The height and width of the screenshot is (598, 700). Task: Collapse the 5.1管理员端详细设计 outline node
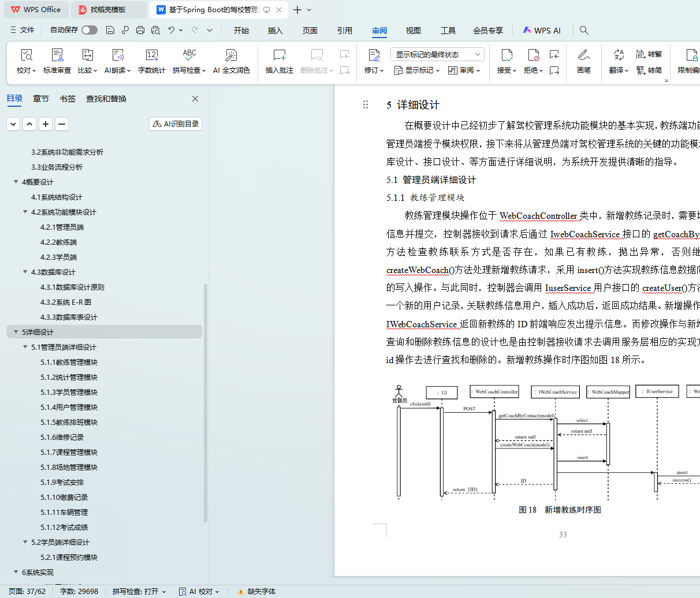(25, 347)
